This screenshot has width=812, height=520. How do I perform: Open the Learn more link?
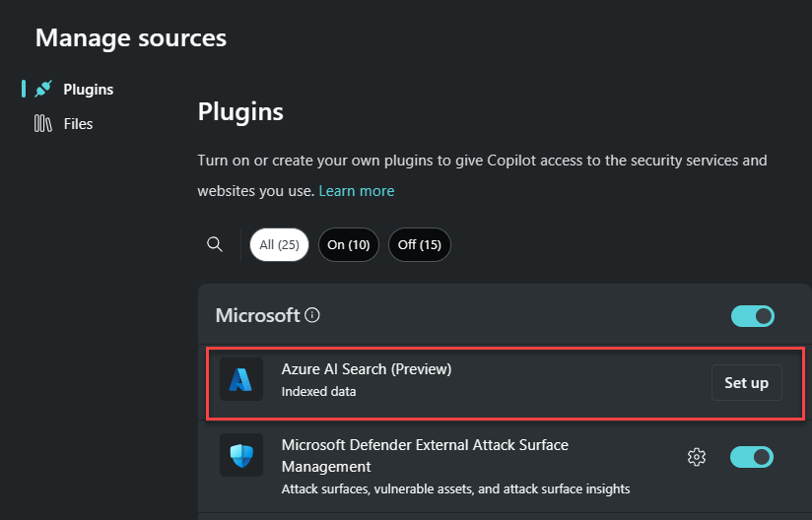(357, 191)
